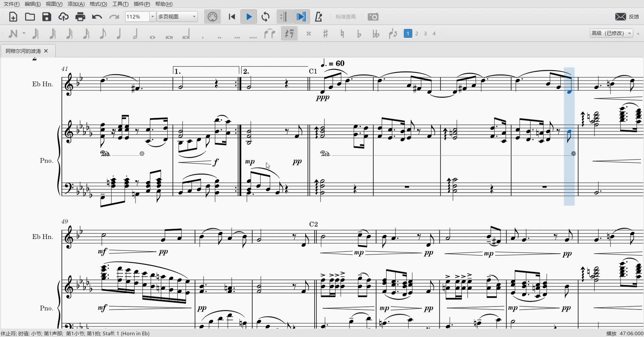Open 添加(A) menu
644x337 pixels.
pyautogui.click(x=76, y=4)
